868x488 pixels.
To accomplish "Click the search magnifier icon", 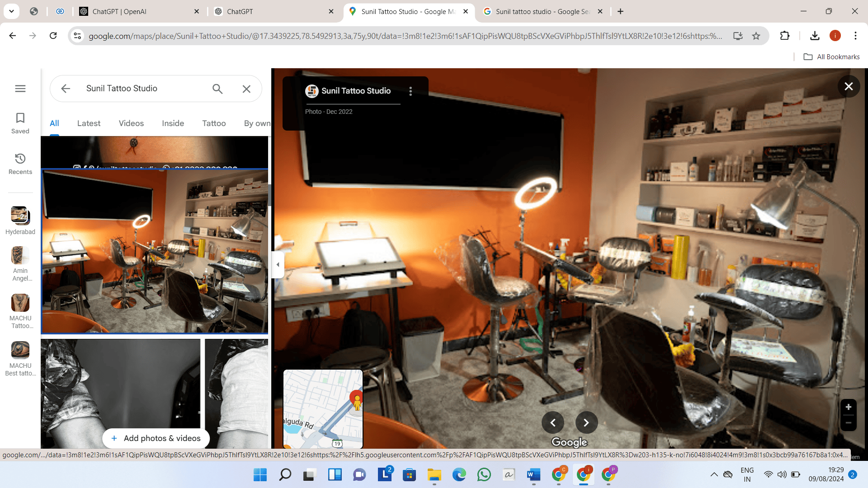I will pos(217,89).
